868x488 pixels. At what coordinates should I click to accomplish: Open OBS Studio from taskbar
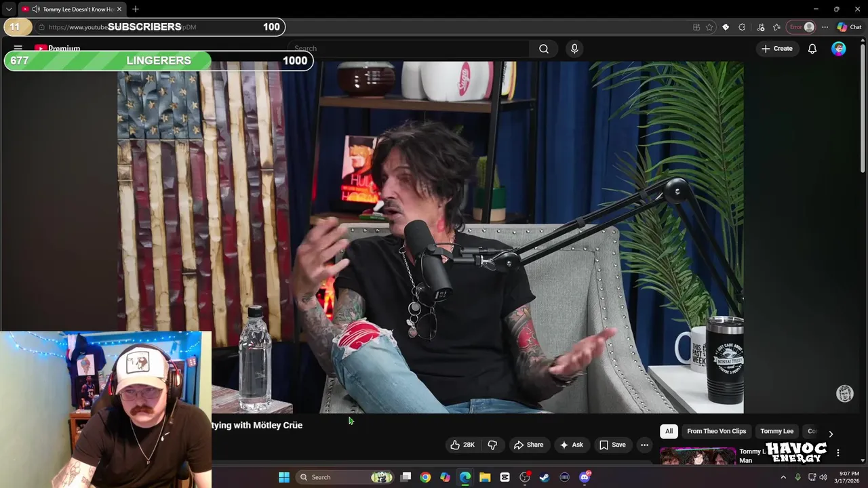tap(525, 477)
